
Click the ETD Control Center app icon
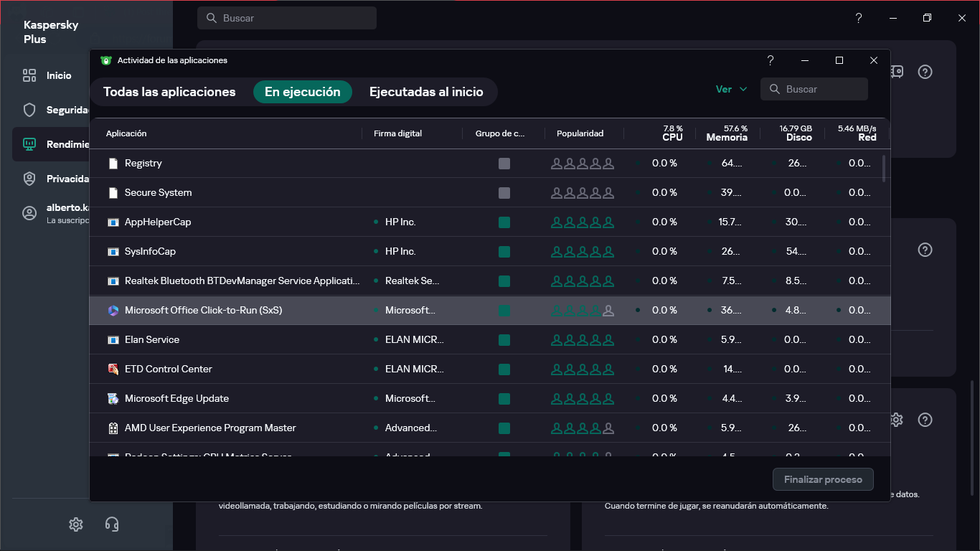[x=113, y=369]
